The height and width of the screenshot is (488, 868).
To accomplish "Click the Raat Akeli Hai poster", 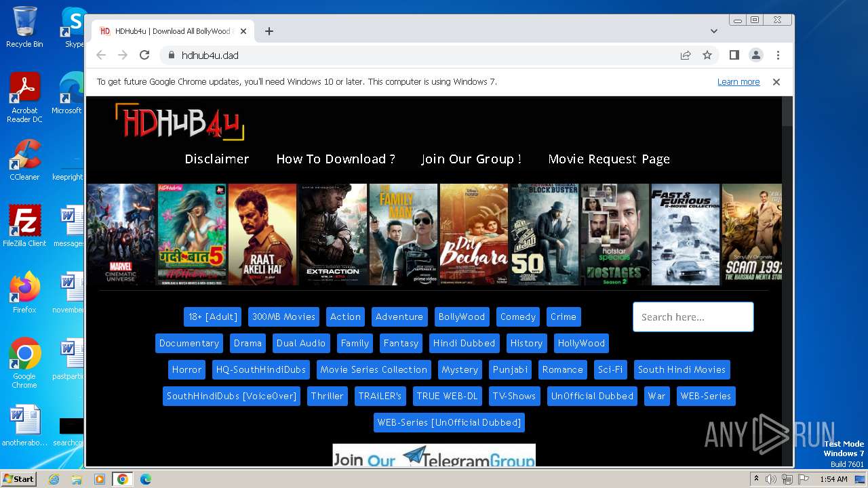I will coord(262,235).
